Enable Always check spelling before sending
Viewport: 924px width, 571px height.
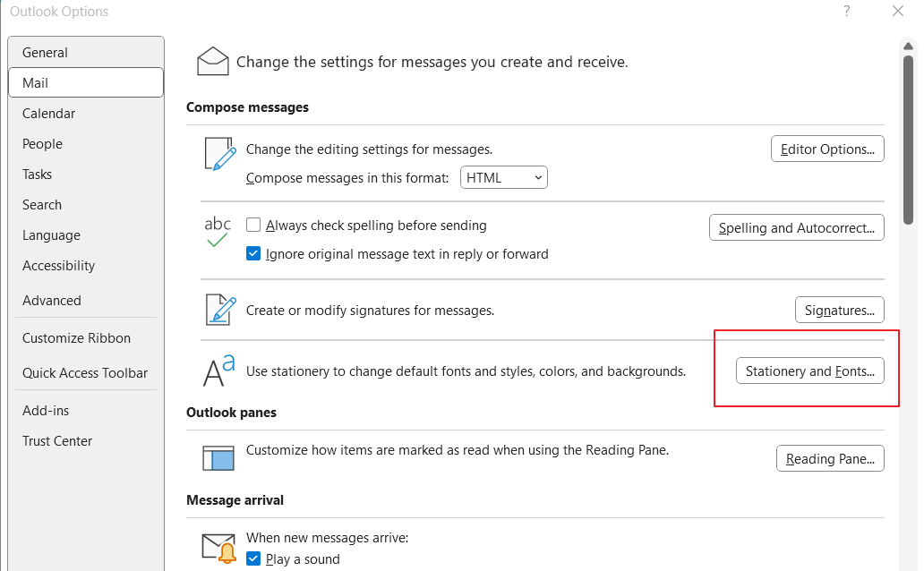click(x=253, y=226)
